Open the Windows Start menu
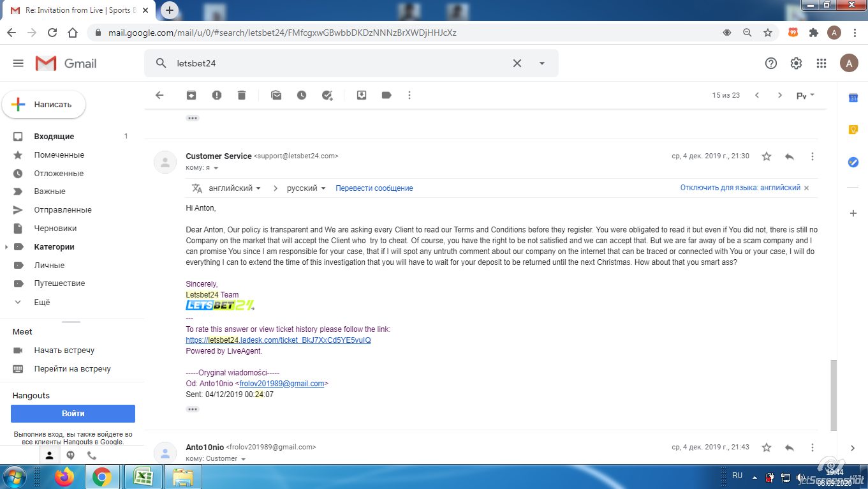868x489 pixels. coord(14,476)
